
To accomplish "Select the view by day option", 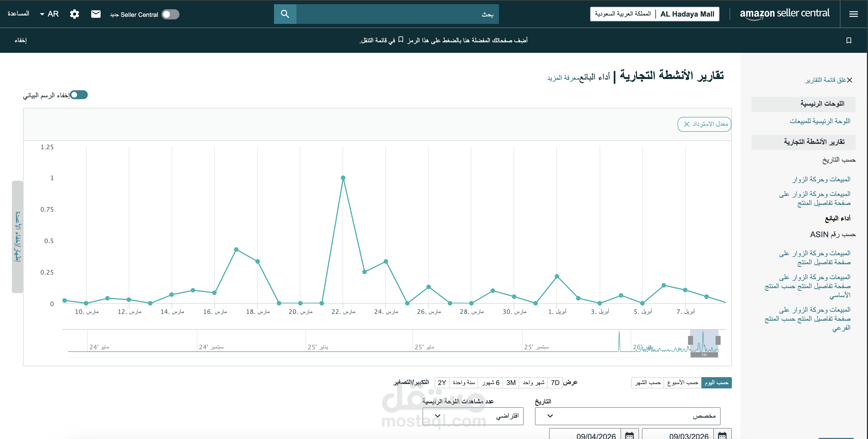I will (716, 383).
